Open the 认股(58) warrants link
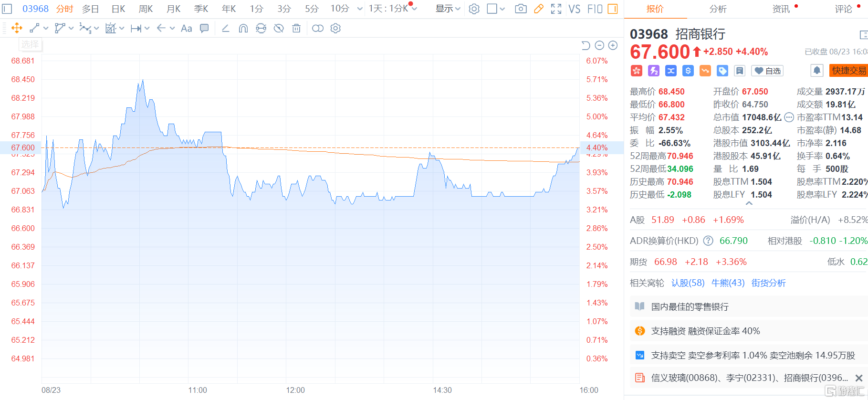This screenshot has width=868, height=400. click(688, 283)
